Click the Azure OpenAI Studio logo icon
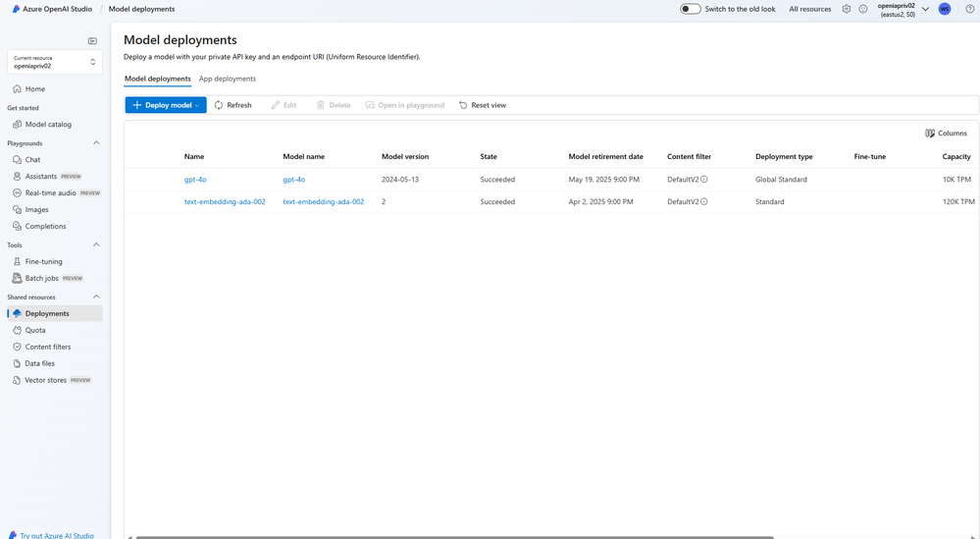The image size is (980, 539). click(17, 9)
